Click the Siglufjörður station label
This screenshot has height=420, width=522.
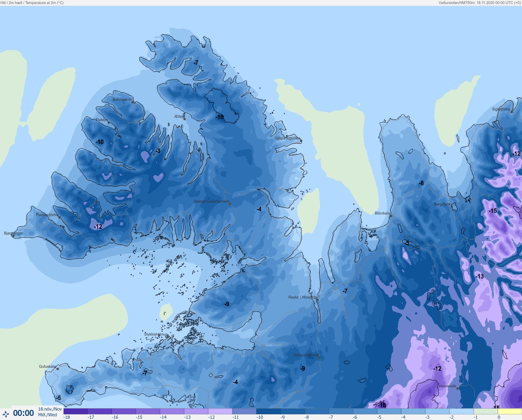tap(502, 109)
